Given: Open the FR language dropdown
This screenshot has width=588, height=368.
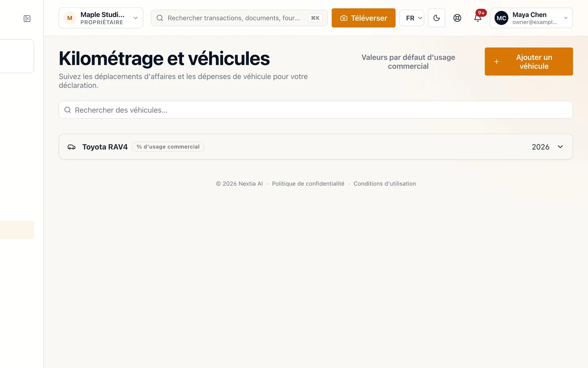Looking at the screenshot, I should (412, 18).
